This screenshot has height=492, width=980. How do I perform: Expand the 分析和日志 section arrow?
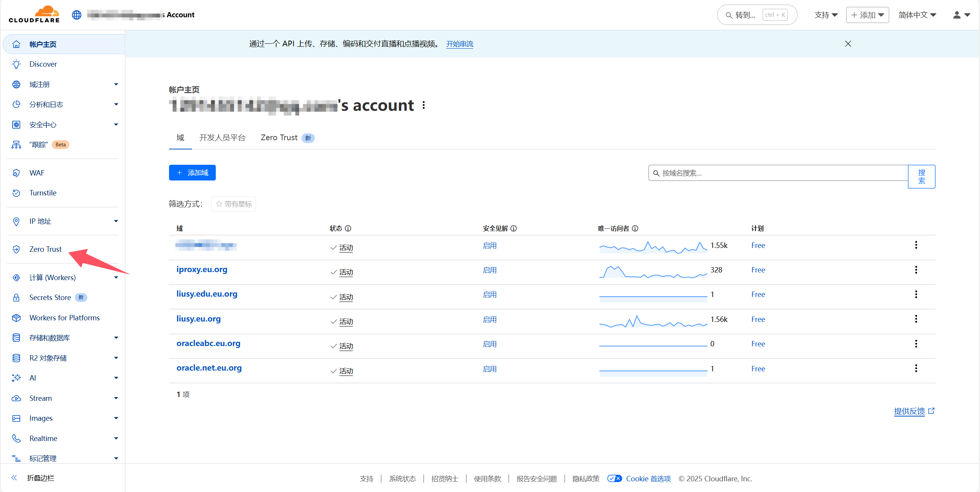point(116,104)
